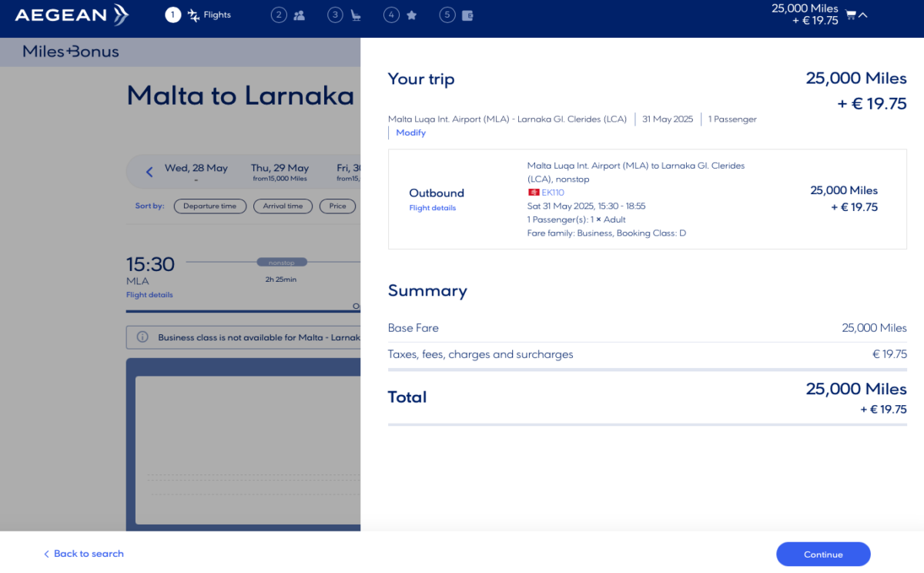Click header total 25,000 Miles + € 19.75

(x=805, y=15)
